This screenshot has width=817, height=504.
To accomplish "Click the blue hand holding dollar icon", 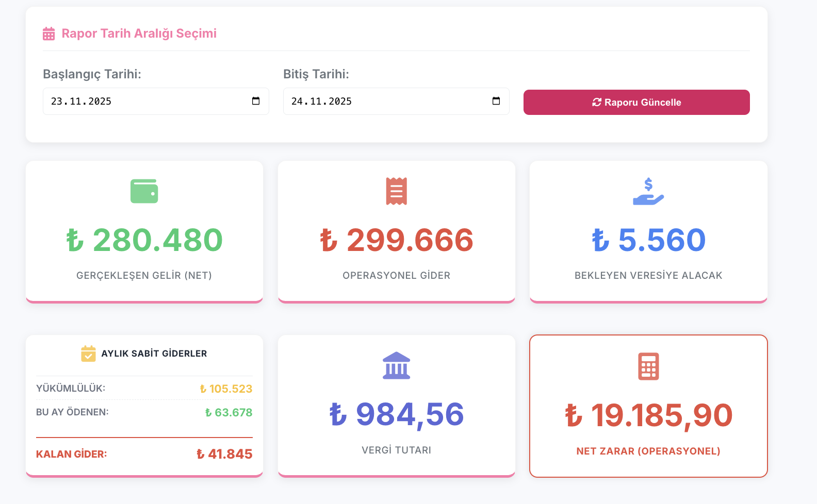I will pos(648,192).
